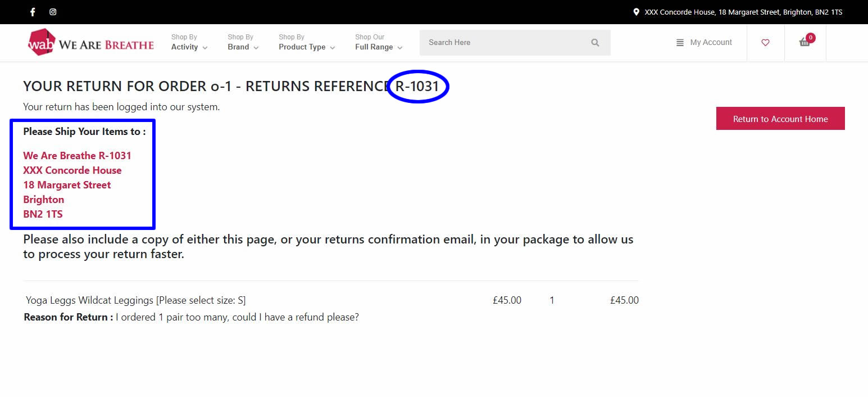
Task: Open the shopping basket icon
Action: [805, 43]
